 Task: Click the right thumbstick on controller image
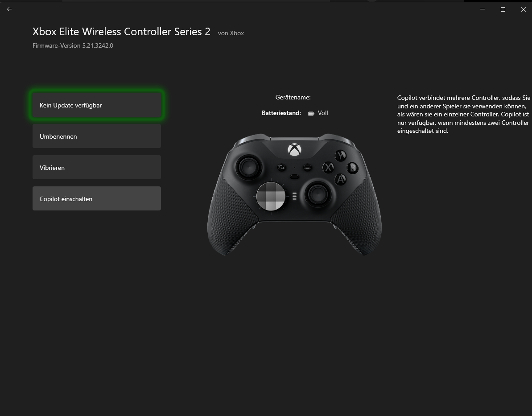(318, 195)
